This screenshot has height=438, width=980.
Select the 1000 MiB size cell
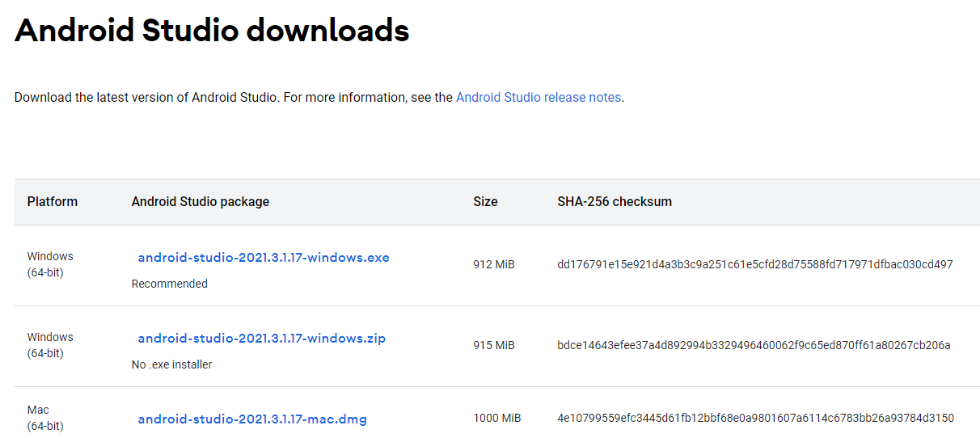pos(497,418)
